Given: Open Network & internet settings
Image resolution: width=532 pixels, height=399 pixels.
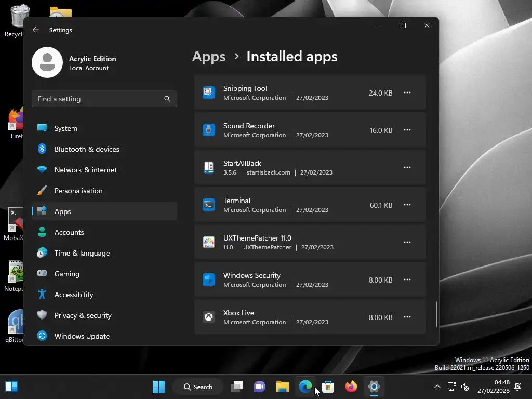Looking at the screenshot, I should (x=104, y=170).
